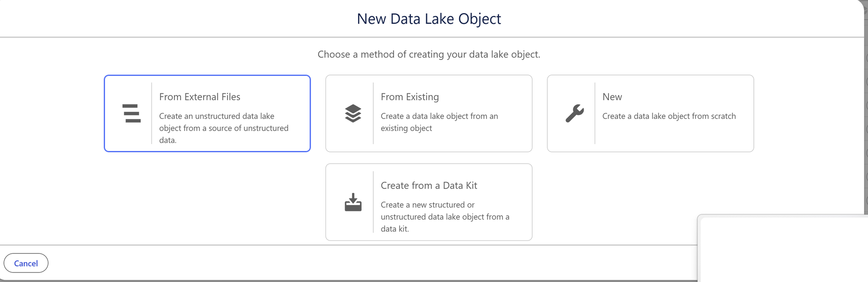868x282 pixels.
Task: Select the From External Files title
Action: click(200, 97)
